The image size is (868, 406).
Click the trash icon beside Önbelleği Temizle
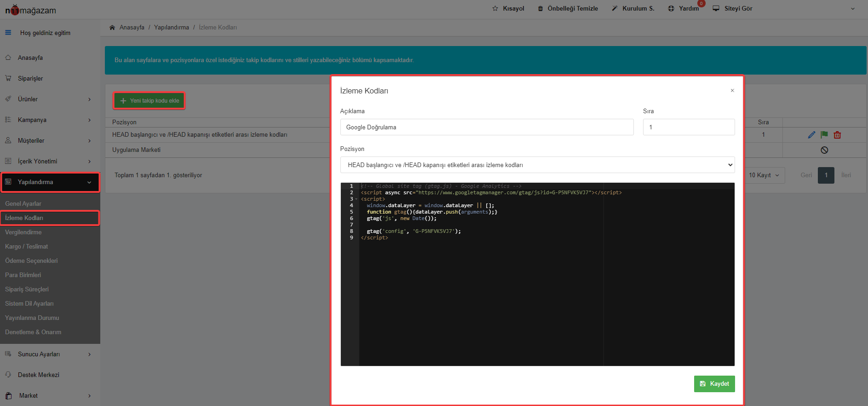pos(540,8)
